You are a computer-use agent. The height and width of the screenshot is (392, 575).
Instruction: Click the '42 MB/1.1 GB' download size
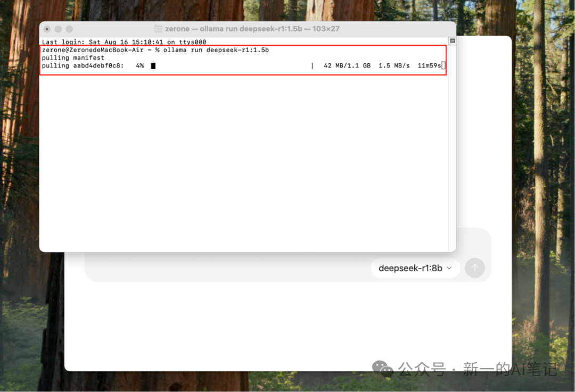(x=347, y=65)
